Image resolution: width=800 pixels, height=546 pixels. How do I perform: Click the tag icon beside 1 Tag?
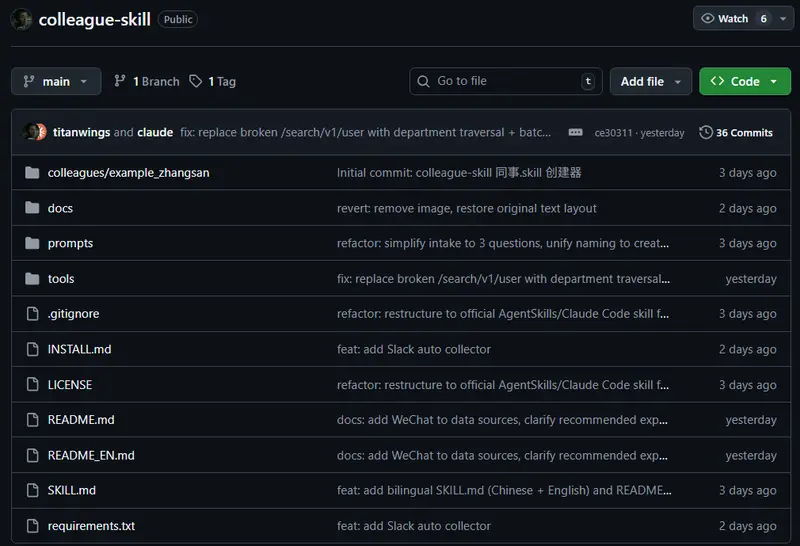[196, 81]
